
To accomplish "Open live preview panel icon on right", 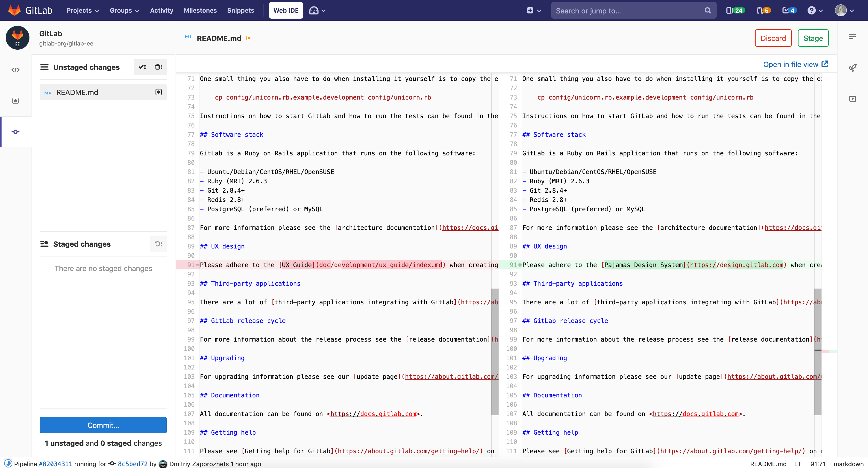I will coord(853,99).
